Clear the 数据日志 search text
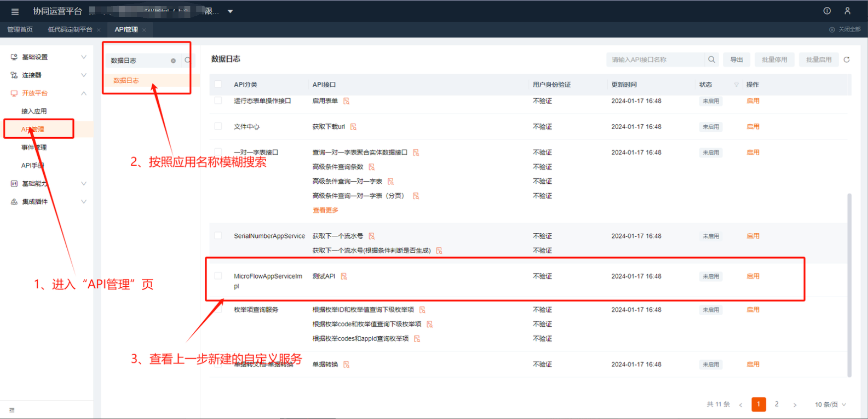Screen dimensions: 868x419 click(173, 61)
